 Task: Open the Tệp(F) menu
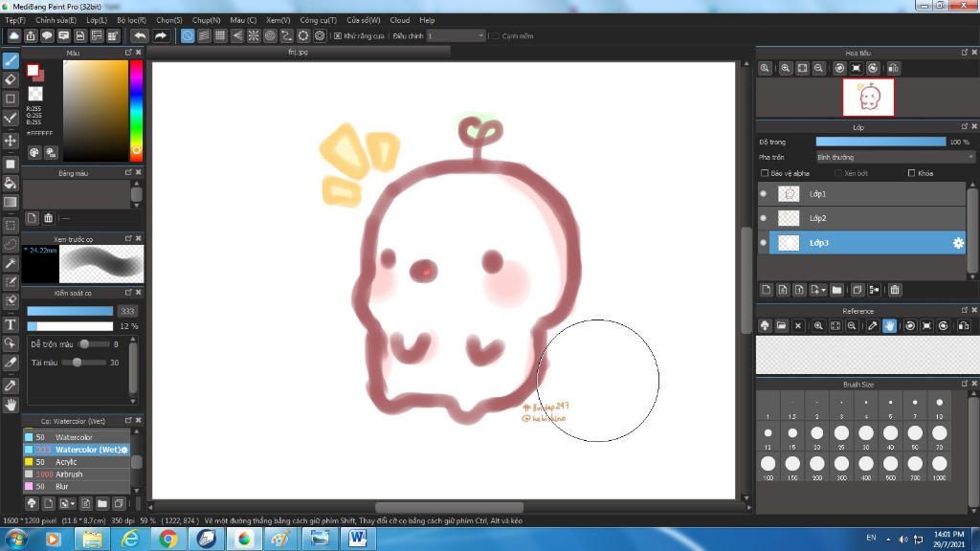[x=15, y=20]
